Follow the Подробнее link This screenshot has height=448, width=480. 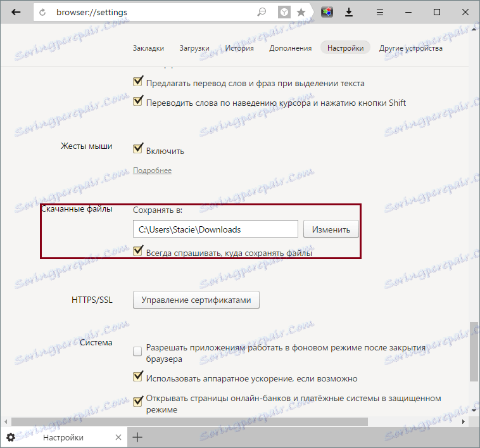click(152, 170)
